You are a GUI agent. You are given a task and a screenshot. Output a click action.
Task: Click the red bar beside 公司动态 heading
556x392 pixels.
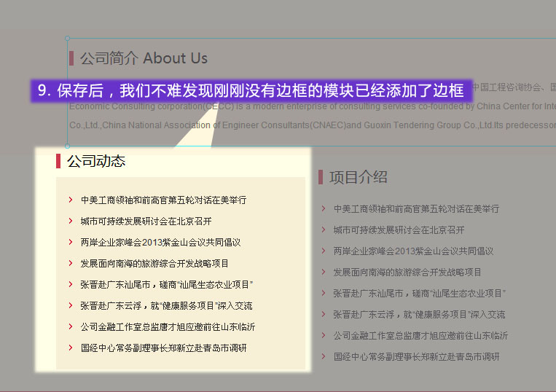pyautogui.click(x=58, y=161)
